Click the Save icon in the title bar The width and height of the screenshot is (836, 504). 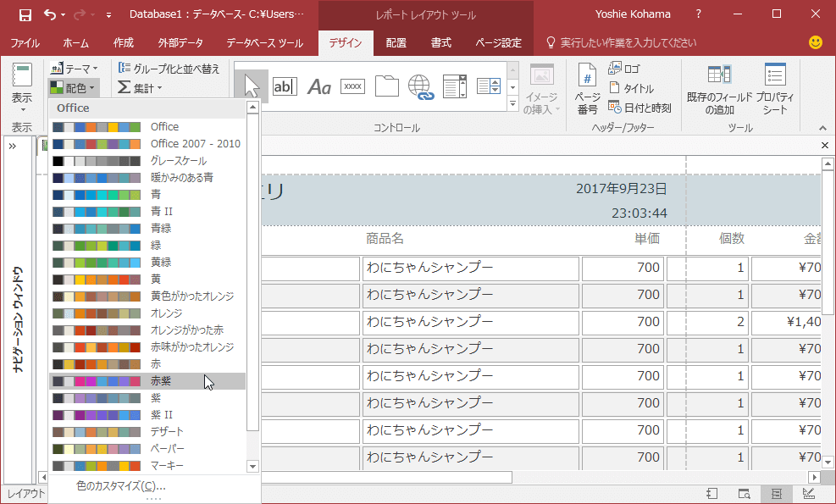(25, 15)
